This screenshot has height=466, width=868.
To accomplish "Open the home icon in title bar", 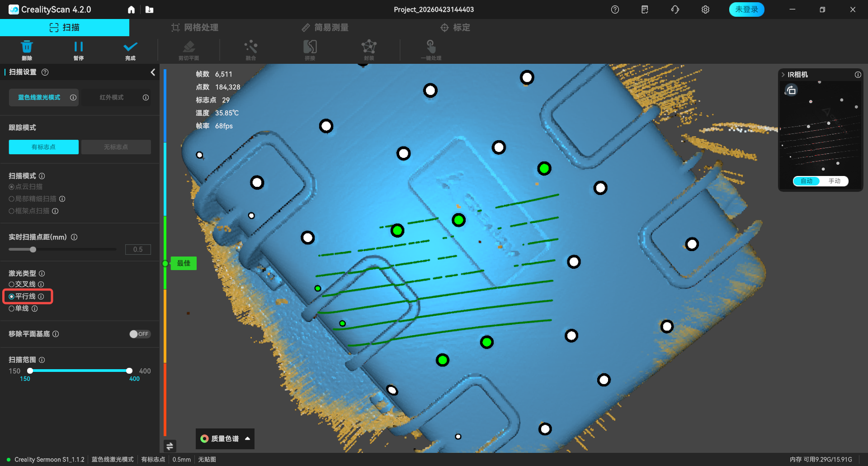I will [131, 10].
